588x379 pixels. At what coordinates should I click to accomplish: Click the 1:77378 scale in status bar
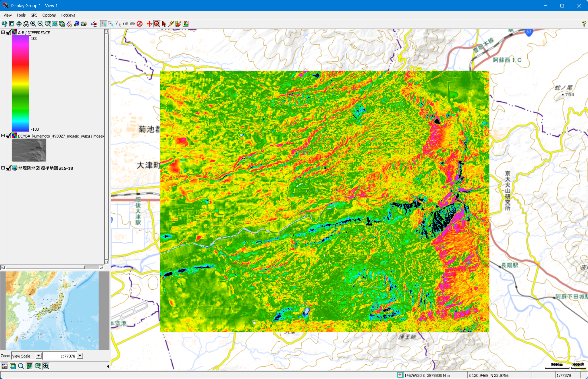(x=564, y=375)
